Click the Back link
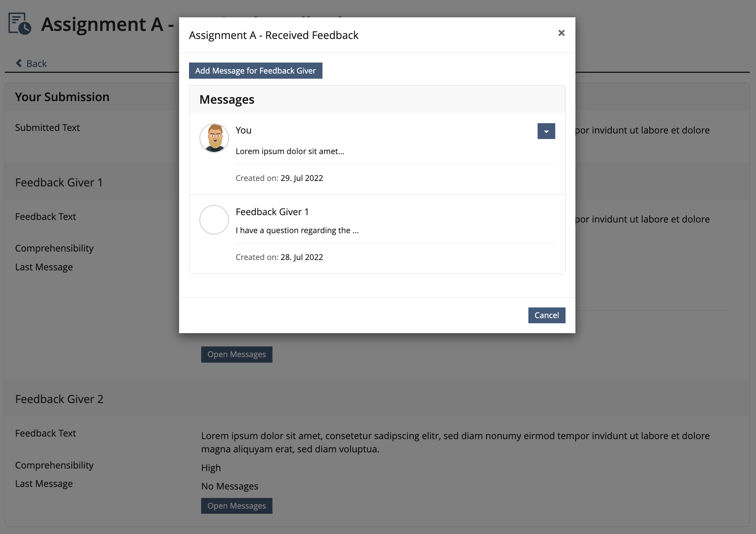 (x=36, y=64)
